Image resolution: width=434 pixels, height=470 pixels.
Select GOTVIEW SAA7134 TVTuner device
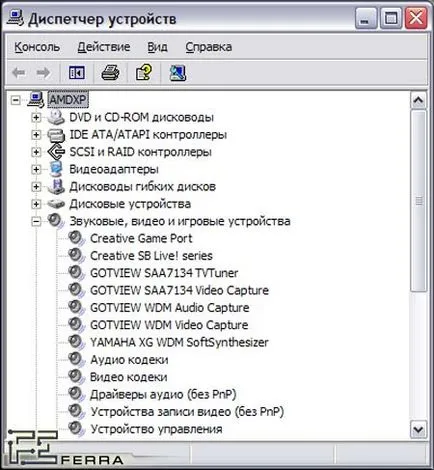[x=164, y=273]
